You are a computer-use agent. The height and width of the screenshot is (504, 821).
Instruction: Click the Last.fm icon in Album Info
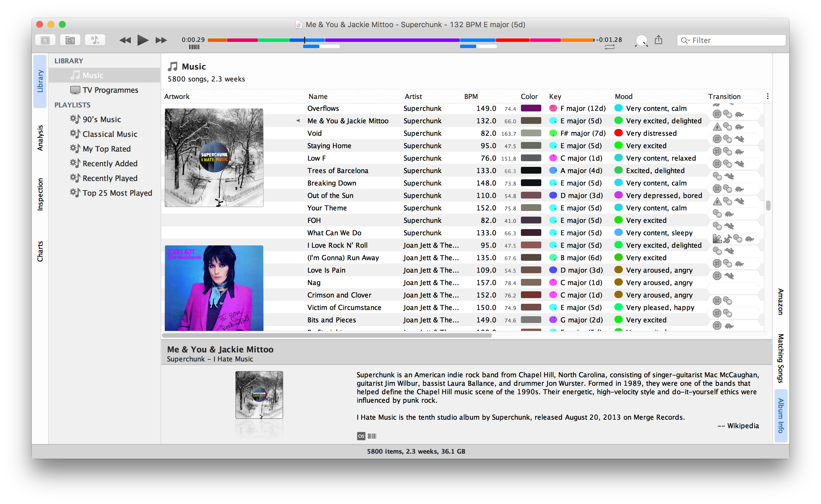pyautogui.click(x=361, y=436)
